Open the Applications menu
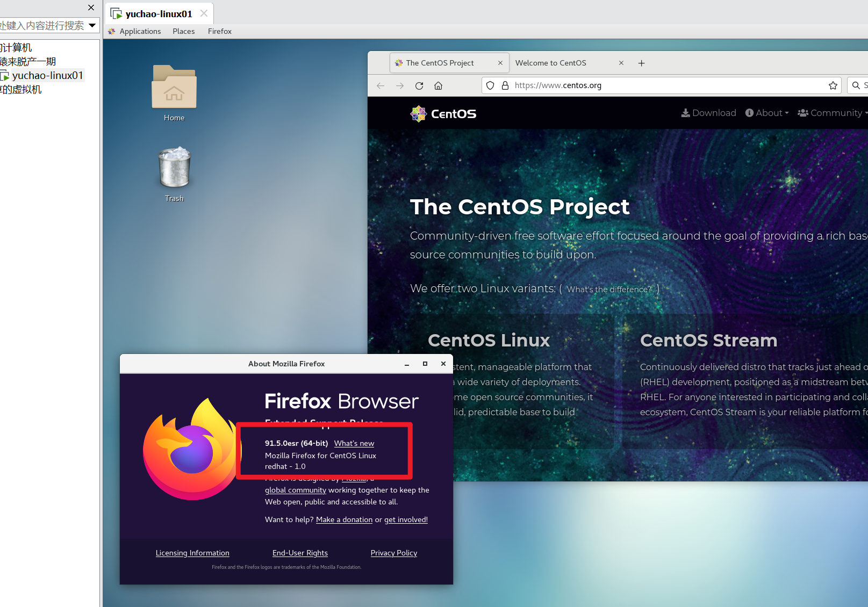 pyautogui.click(x=140, y=31)
